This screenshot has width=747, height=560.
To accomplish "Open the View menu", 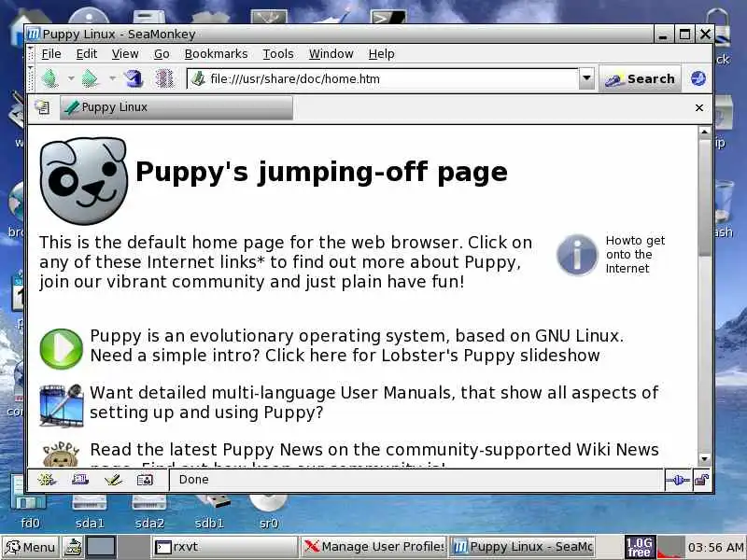I will [125, 54].
